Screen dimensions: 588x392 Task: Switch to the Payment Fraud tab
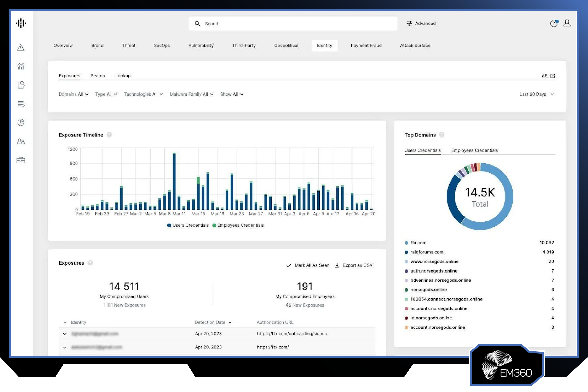pos(366,46)
